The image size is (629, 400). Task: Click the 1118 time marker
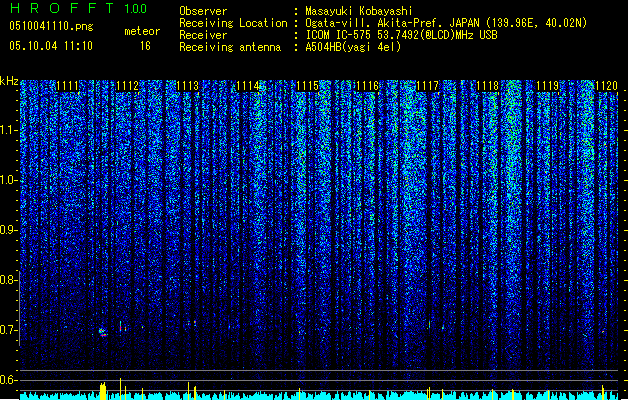pos(487,86)
